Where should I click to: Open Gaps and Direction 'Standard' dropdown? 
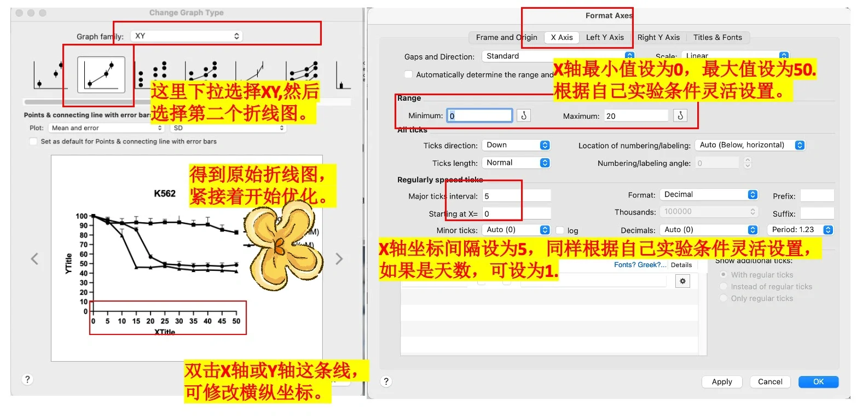(558, 56)
